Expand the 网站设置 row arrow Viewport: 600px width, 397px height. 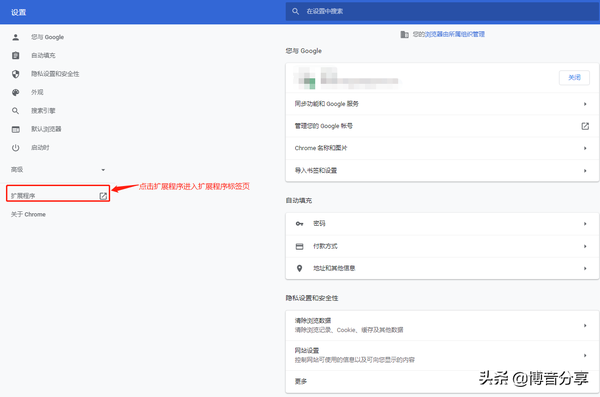(585, 355)
